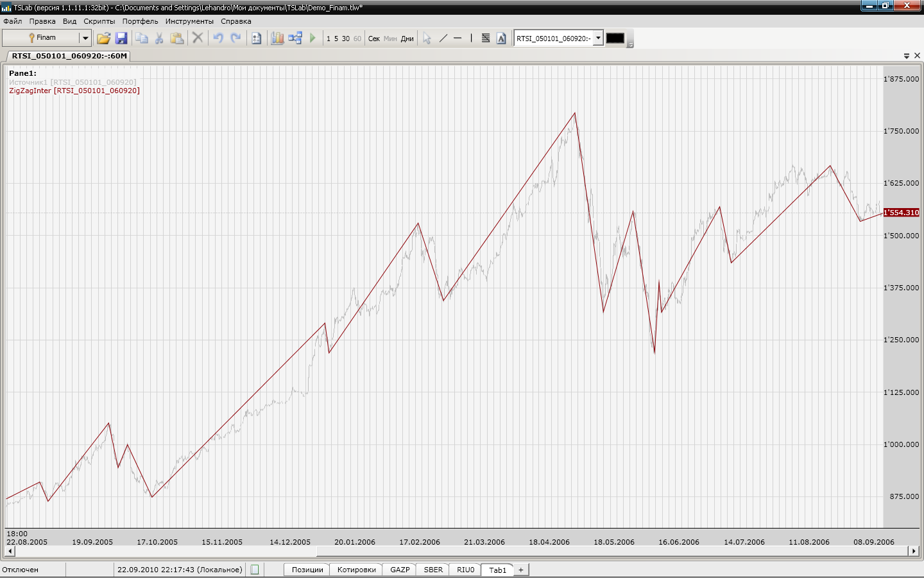924x578 pixels.
Task: Set interval to 5
Action: pyautogui.click(x=336, y=39)
